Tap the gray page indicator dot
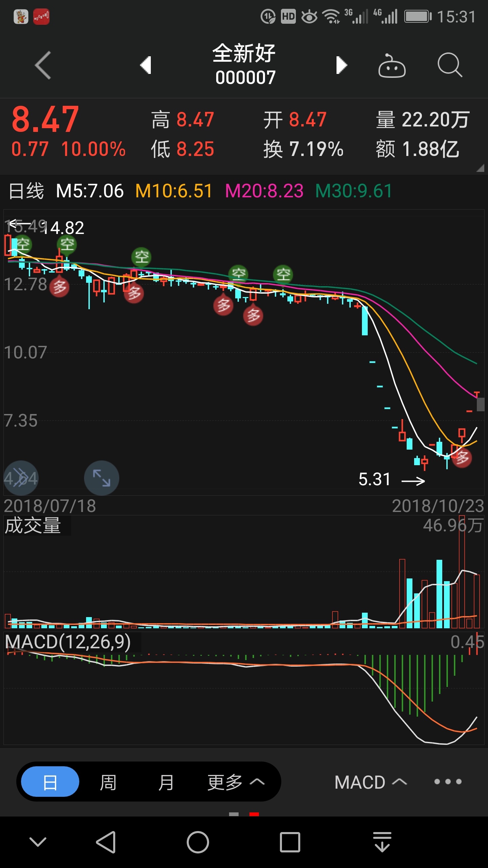 [x=234, y=814]
